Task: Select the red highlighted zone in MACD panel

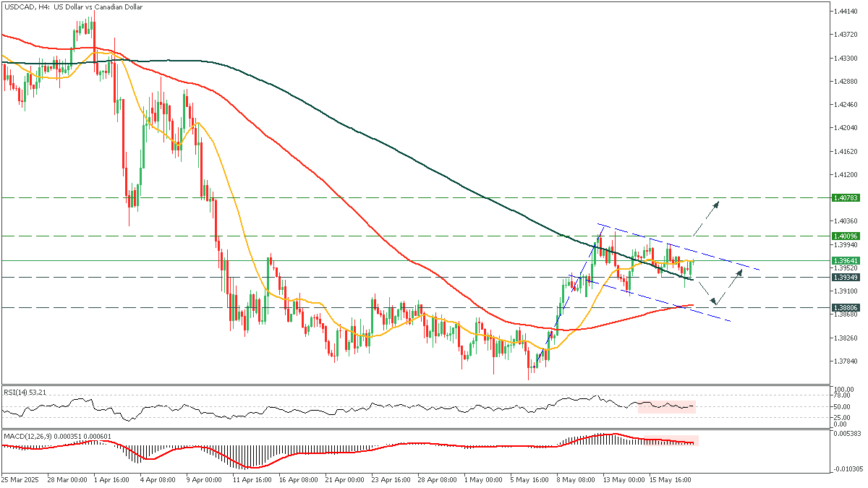Action: (x=666, y=440)
